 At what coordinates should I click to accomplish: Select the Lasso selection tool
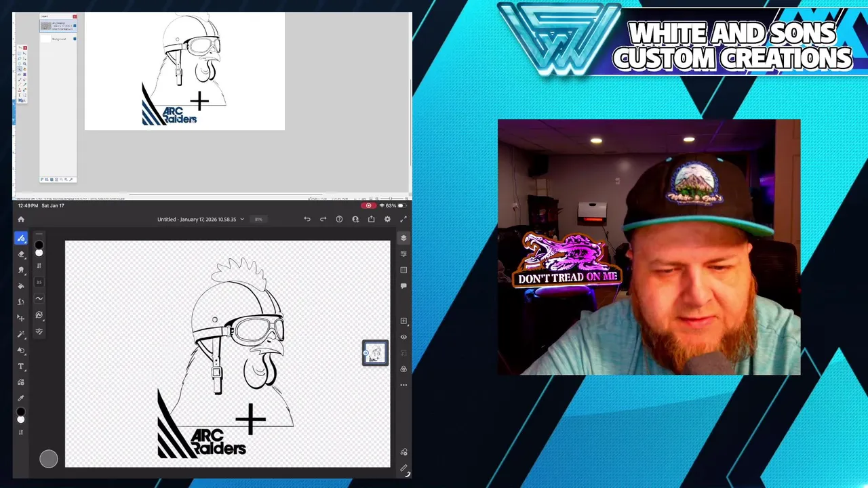[21, 302]
